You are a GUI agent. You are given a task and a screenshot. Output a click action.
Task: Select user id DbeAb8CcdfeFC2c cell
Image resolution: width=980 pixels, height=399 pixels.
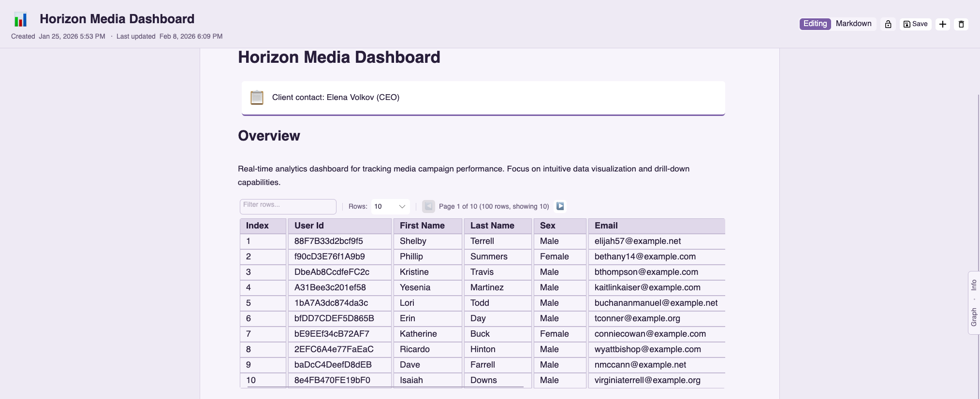(x=340, y=272)
